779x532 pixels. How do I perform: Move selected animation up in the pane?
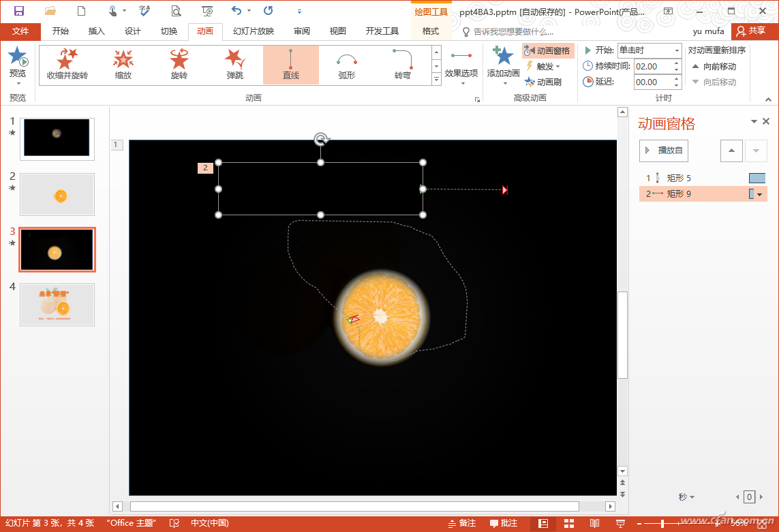(x=731, y=151)
